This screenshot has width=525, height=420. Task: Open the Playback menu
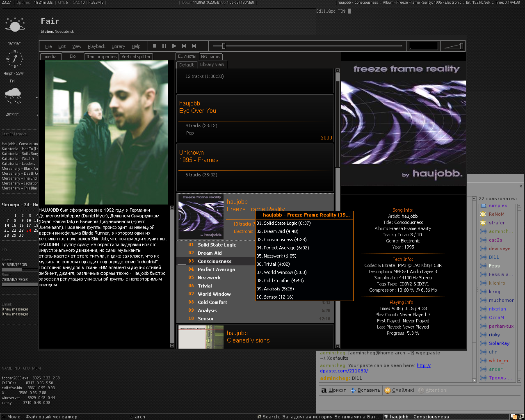point(96,46)
